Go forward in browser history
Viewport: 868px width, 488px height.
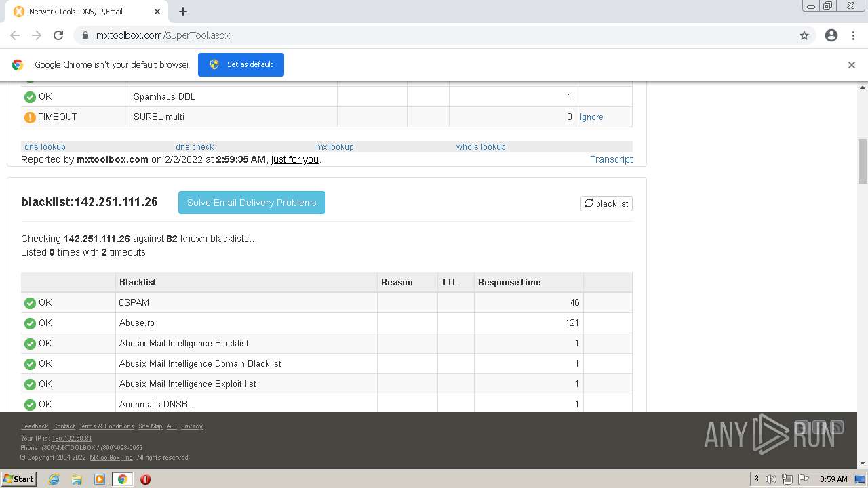pos(37,35)
